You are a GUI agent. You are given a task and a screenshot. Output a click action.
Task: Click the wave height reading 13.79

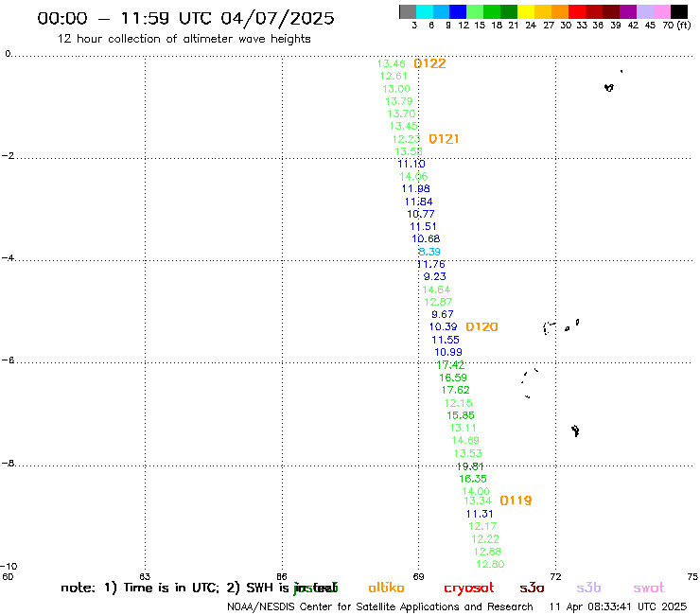[398, 101]
